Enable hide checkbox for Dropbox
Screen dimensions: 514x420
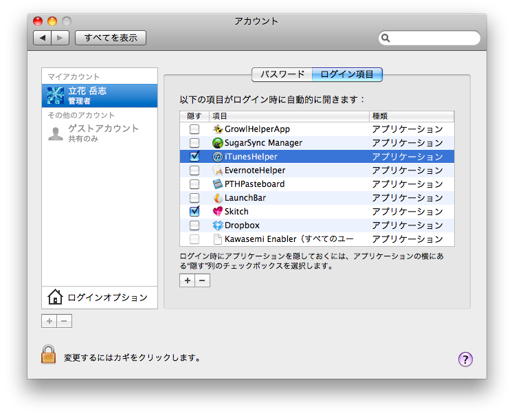click(x=194, y=225)
